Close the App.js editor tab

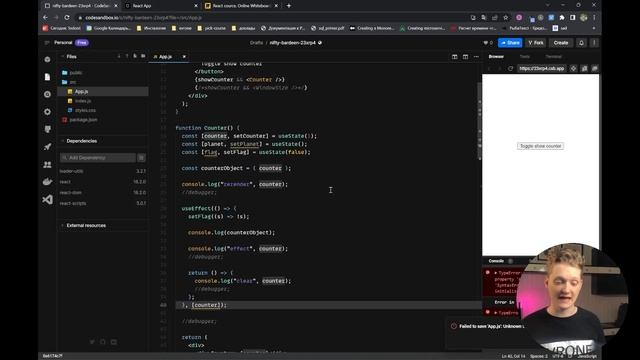pos(184,57)
